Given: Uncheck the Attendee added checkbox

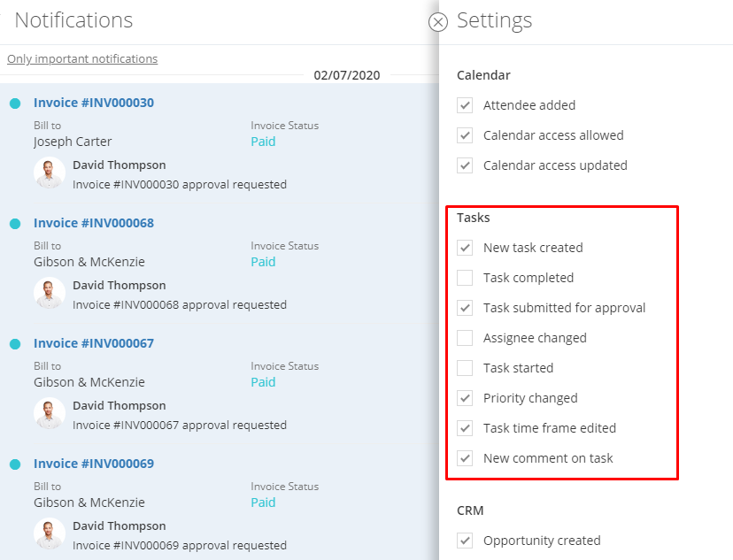Looking at the screenshot, I should click(465, 105).
